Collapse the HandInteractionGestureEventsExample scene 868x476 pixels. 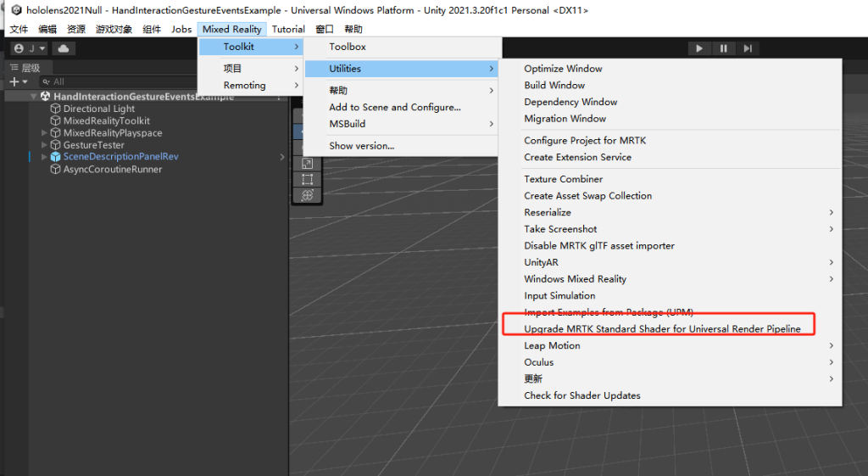coord(34,97)
